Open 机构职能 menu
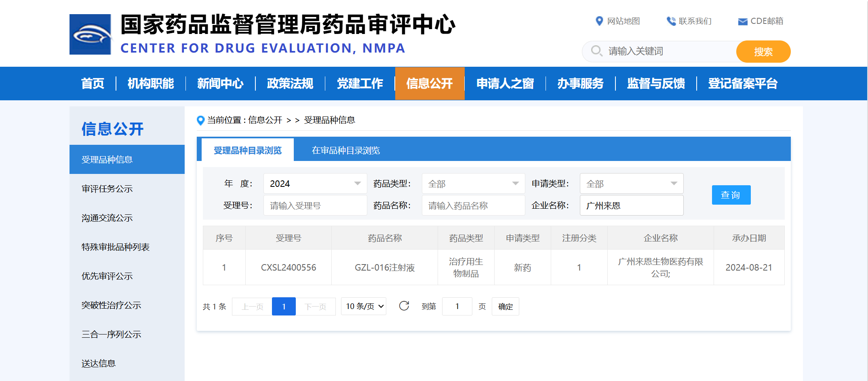This screenshot has height=381, width=868. (151, 83)
